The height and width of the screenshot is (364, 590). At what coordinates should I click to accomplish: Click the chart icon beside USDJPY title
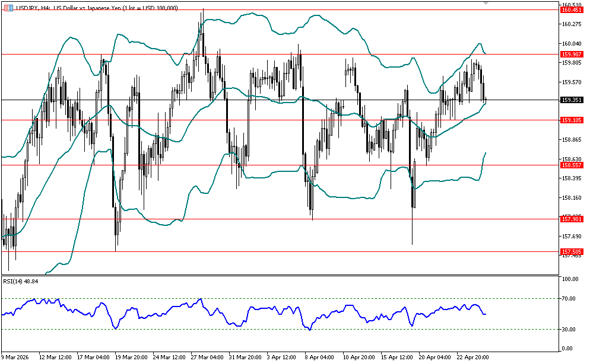(x=8, y=7)
